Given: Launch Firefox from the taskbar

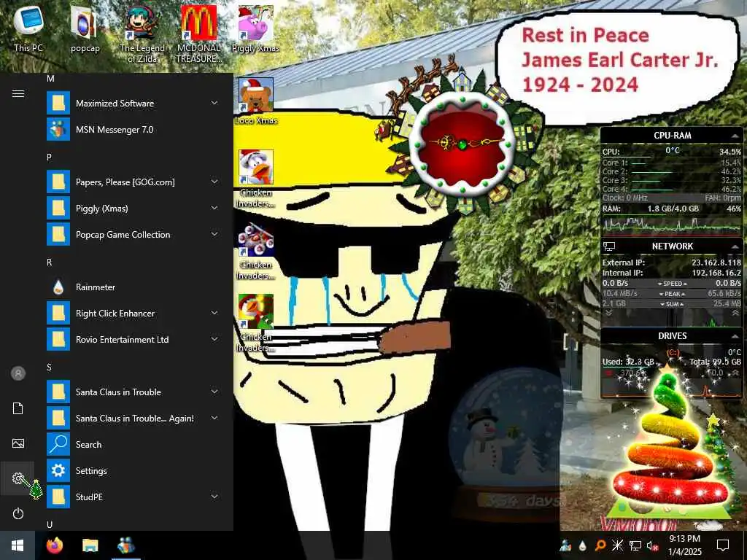Looking at the screenshot, I should (55, 545).
